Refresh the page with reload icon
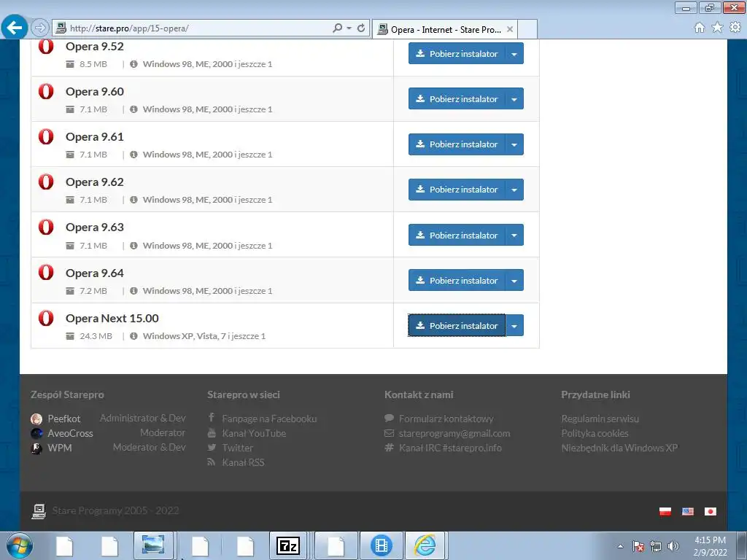The height and width of the screenshot is (560, 747). [361, 28]
